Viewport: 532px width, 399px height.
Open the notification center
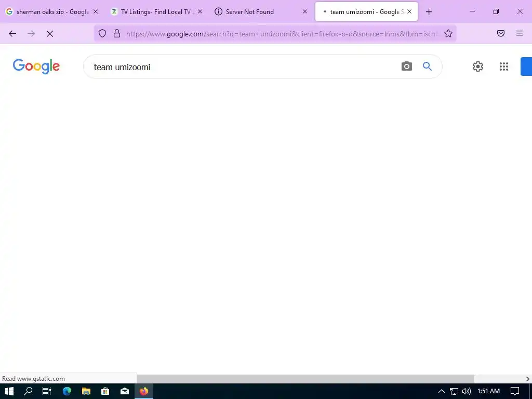click(515, 391)
